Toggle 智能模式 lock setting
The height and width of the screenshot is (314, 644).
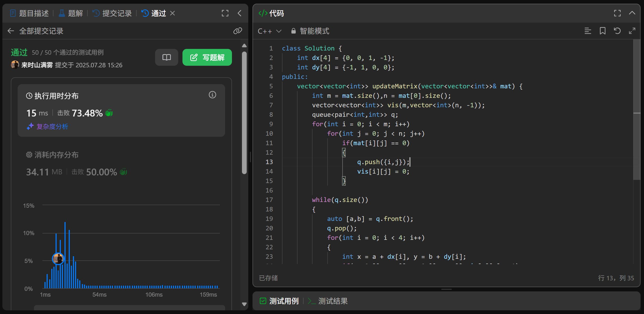tap(310, 31)
